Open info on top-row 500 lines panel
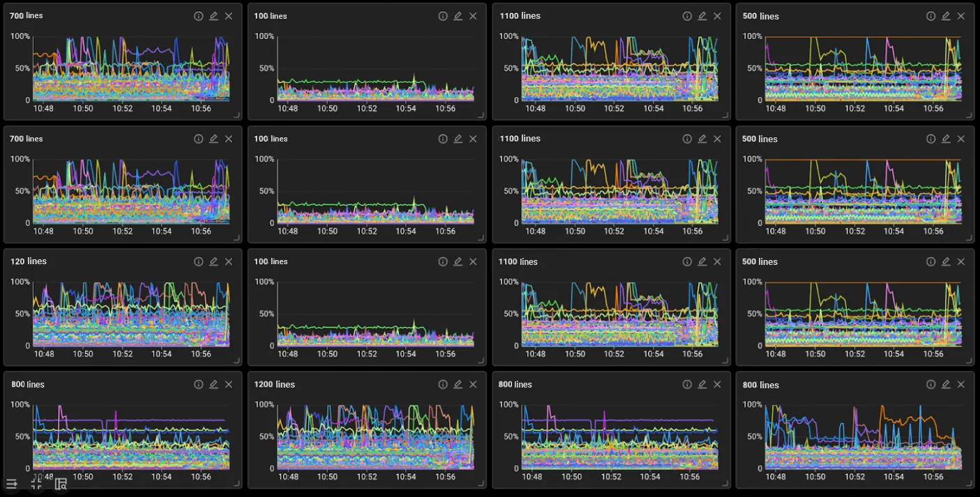Viewport: 980px width, 497px height. coord(931,16)
